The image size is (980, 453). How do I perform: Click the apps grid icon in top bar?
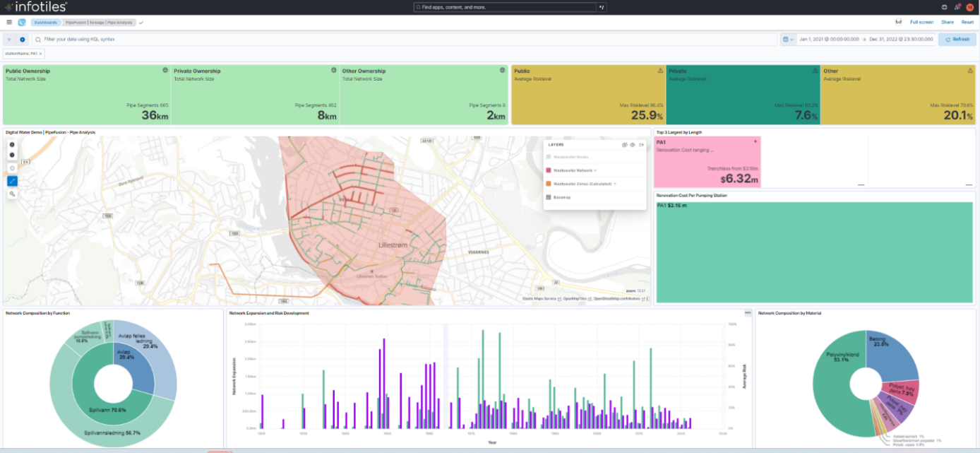tap(943, 7)
